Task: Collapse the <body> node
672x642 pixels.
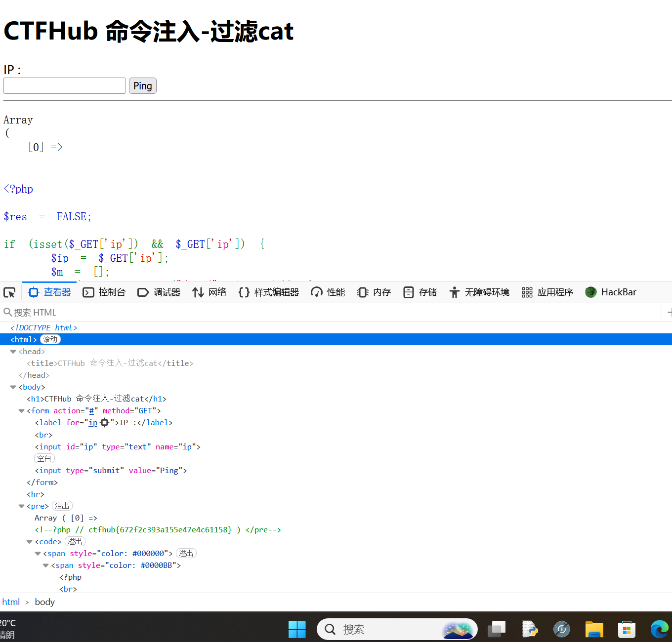Action: [13, 387]
